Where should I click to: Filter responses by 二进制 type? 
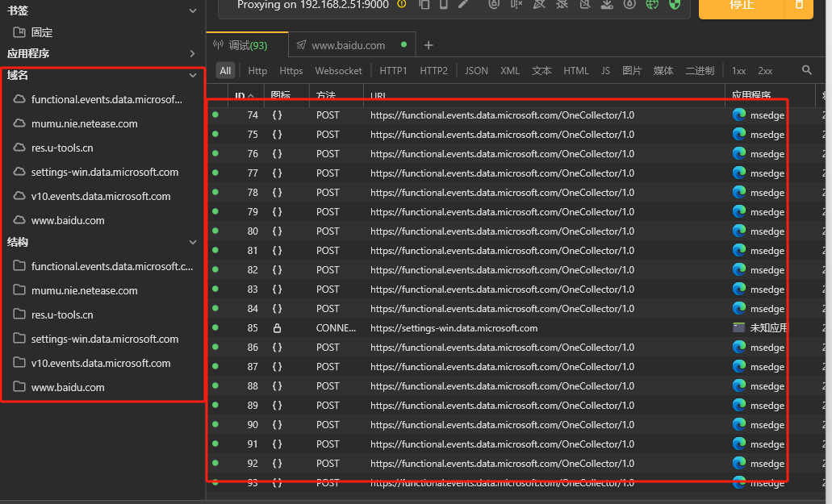coord(700,70)
